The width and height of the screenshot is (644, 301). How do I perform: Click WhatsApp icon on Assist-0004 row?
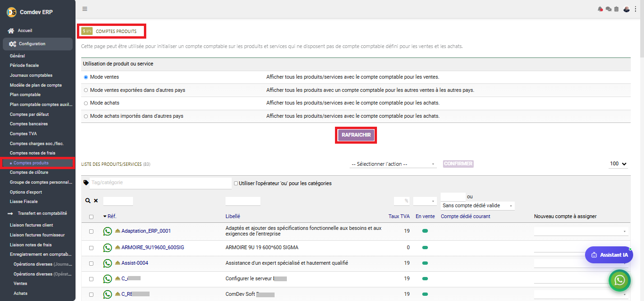[108, 263]
